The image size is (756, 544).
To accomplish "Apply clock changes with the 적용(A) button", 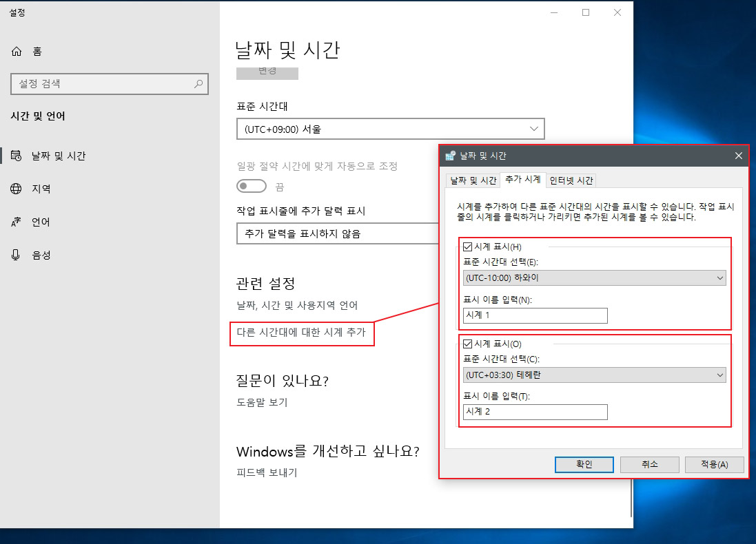I will [713, 464].
